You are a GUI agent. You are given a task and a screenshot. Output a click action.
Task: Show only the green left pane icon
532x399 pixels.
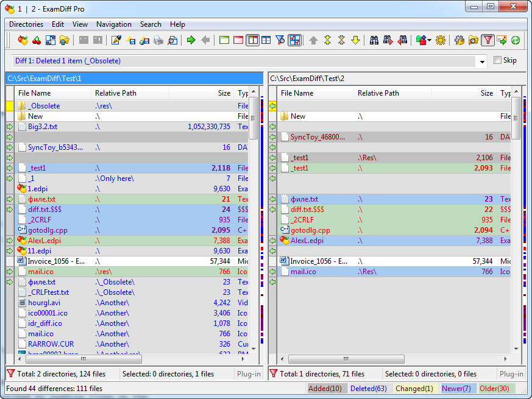click(x=224, y=40)
